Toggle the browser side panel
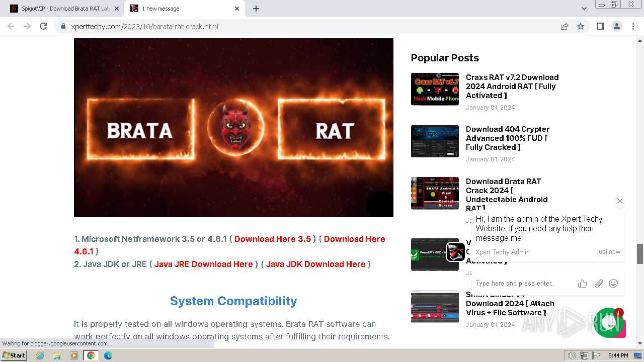This screenshot has width=644, height=362. 601,26
